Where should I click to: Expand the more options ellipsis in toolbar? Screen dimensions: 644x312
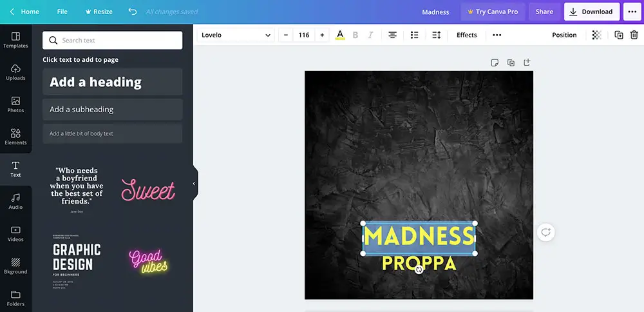pos(497,35)
